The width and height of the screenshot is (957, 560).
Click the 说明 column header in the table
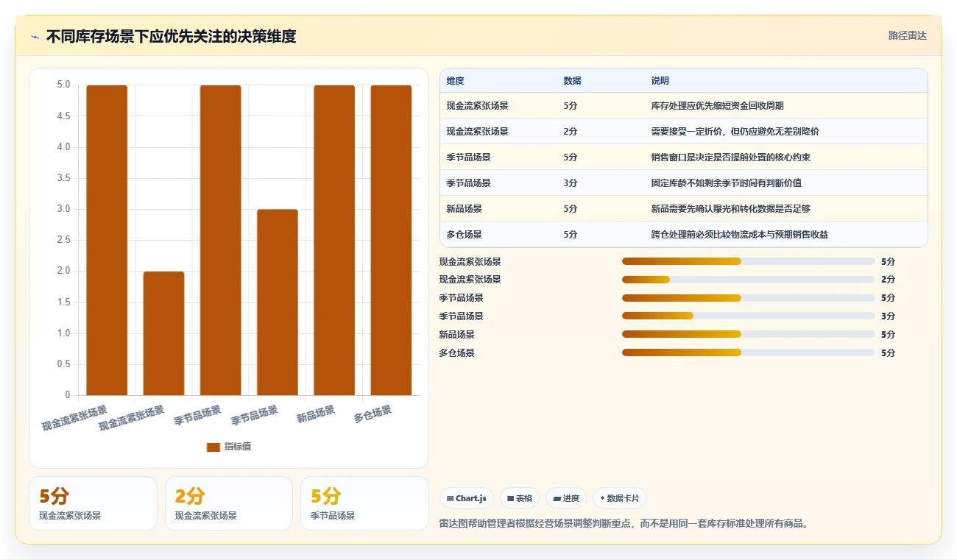(x=660, y=81)
